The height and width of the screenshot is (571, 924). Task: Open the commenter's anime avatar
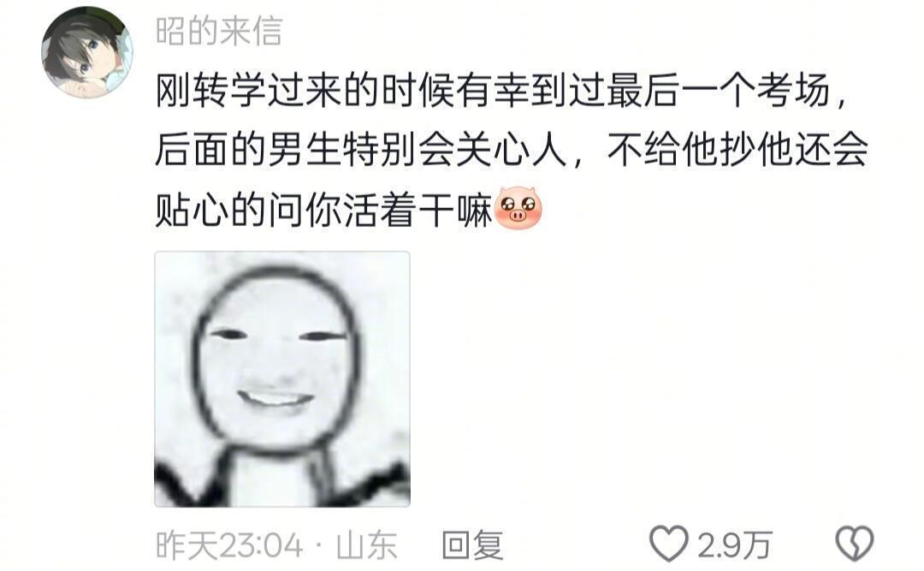pos(87,52)
